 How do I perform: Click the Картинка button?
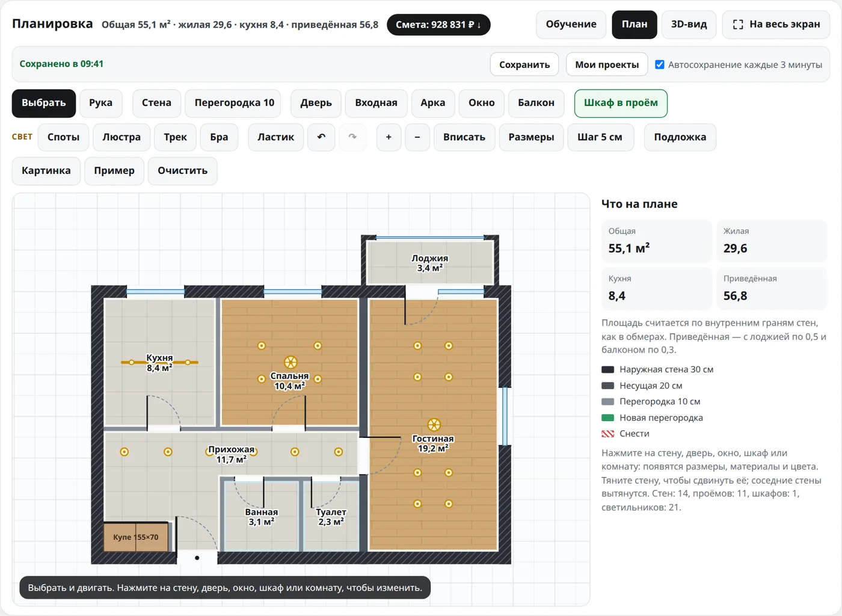(46, 171)
